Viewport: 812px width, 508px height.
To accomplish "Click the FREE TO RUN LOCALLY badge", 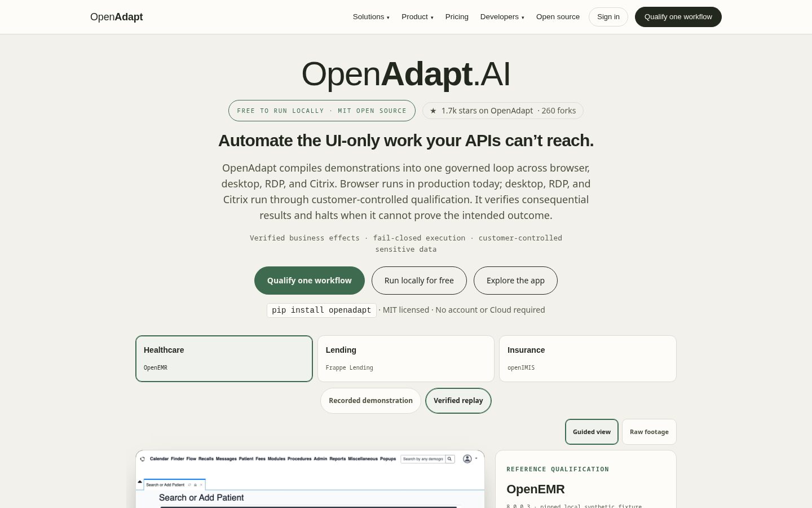I will [x=322, y=111].
